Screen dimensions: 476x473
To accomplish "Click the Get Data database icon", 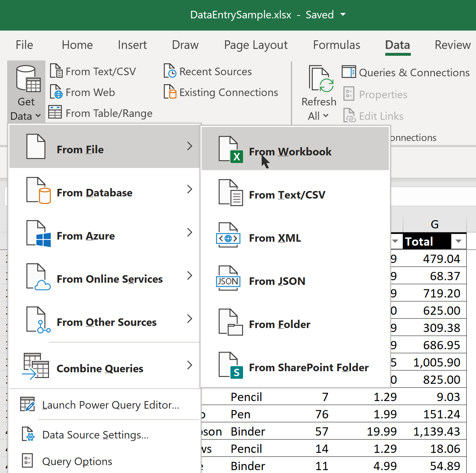I will [x=28, y=78].
